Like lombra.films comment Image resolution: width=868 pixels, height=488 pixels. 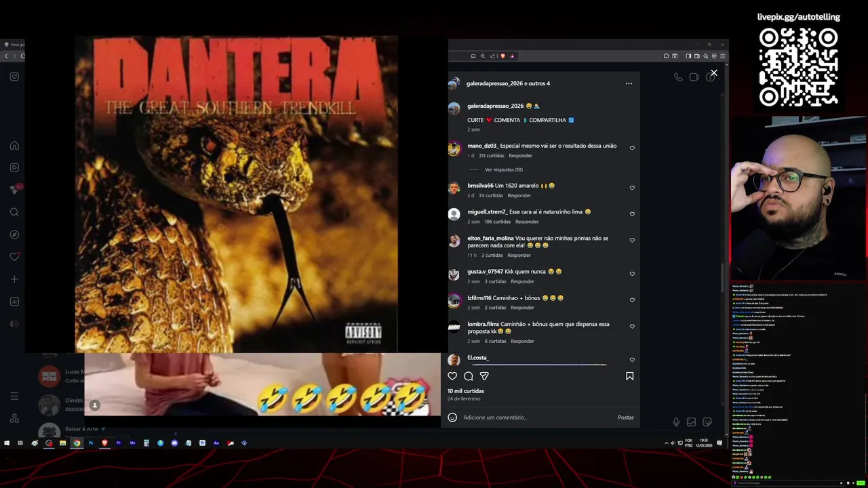(x=632, y=327)
